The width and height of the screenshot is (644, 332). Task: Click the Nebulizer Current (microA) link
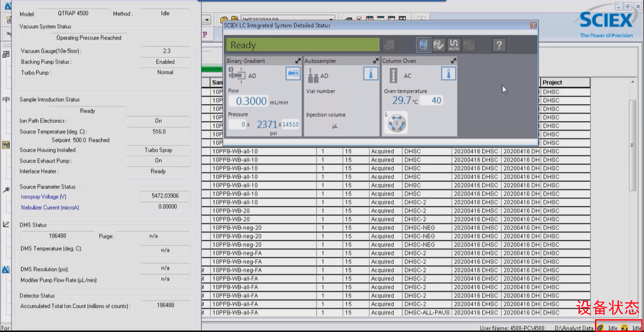click(50, 208)
